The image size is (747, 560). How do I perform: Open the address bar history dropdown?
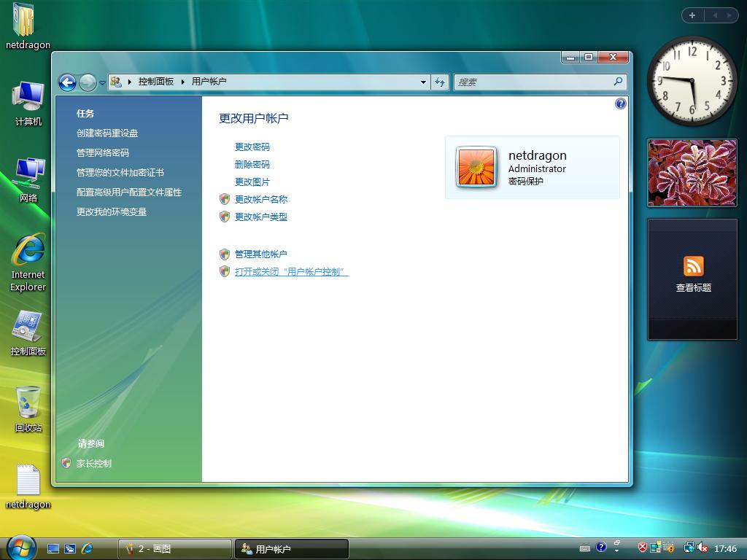point(423,82)
